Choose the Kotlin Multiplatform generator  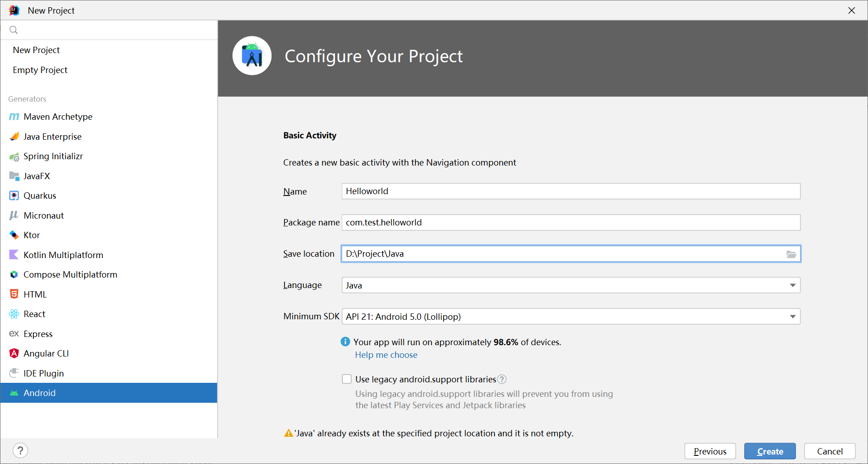point(109,255)
